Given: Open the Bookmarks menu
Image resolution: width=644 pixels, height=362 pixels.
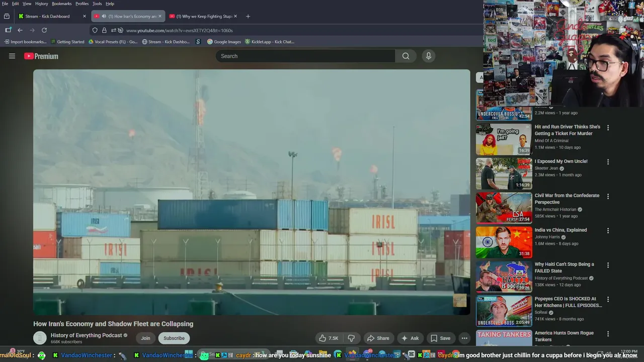Looking at the screenshot, I should 62,4.
